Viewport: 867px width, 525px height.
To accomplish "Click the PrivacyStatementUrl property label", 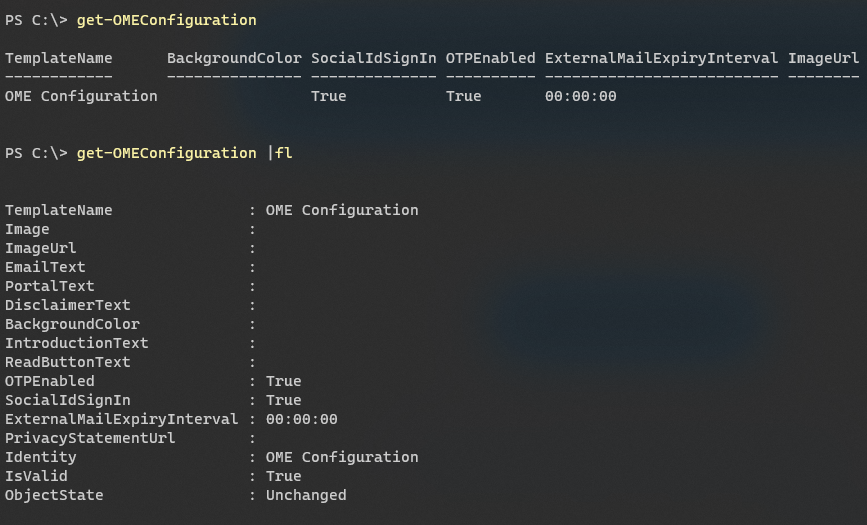I will 90,438.
